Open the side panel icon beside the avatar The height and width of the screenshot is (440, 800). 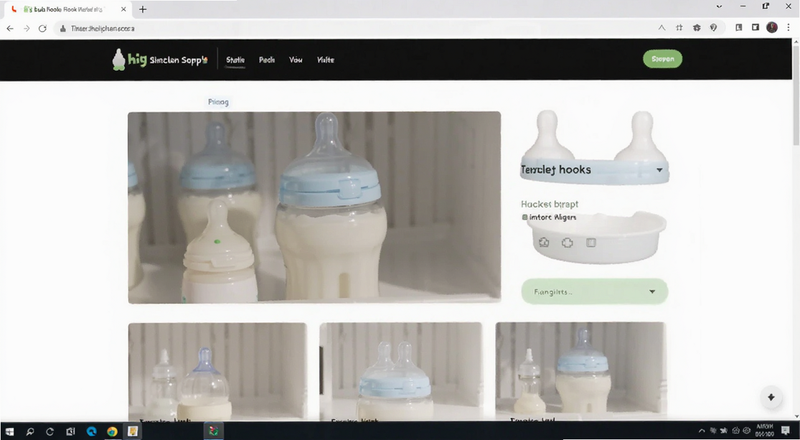pos(756,28)
